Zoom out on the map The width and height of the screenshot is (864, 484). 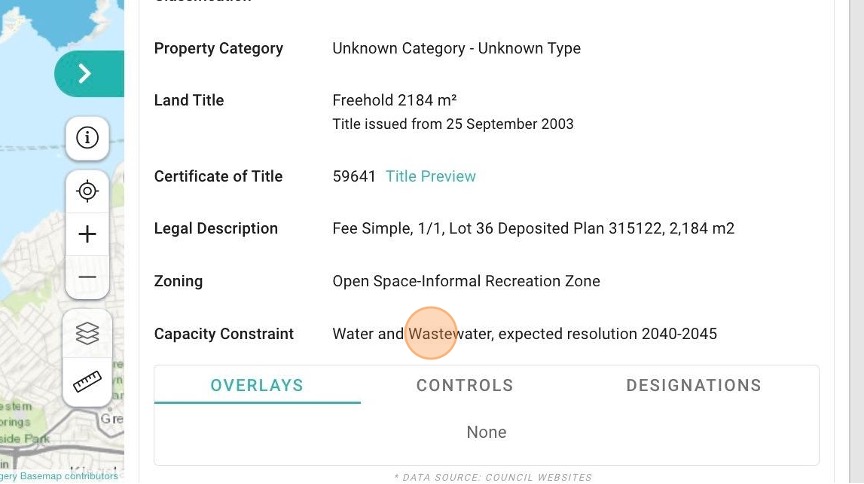click(87, 277)
